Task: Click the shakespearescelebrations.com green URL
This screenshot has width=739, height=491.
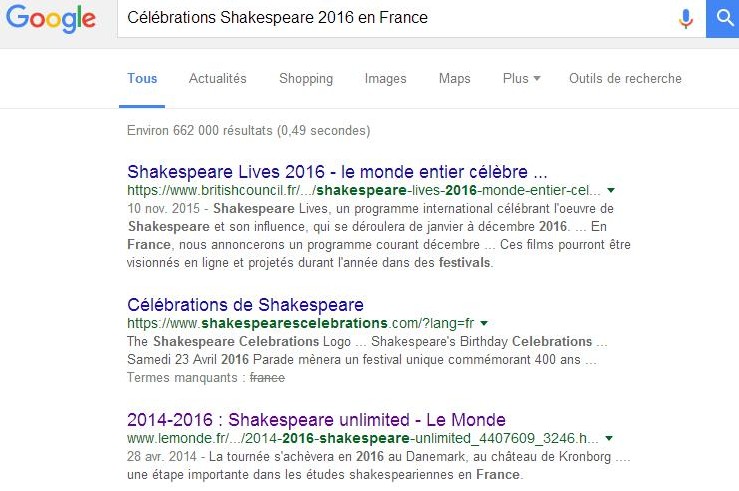Action: tap(299, 324)
